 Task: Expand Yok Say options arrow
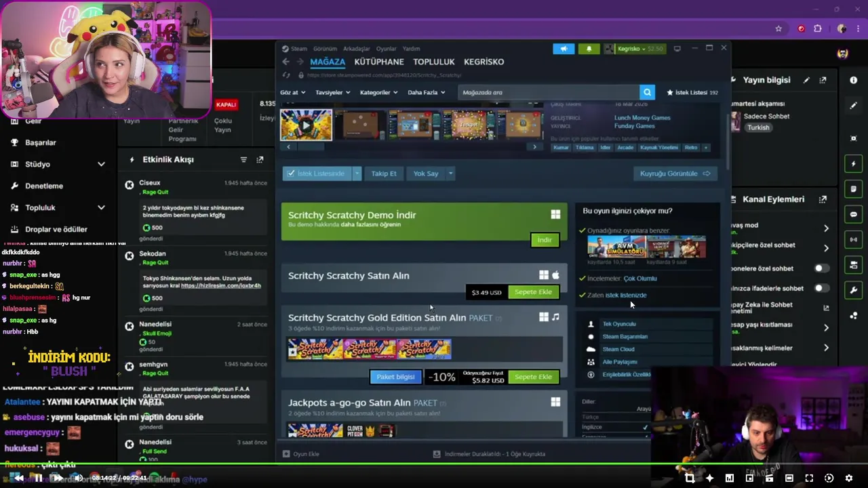450,174
